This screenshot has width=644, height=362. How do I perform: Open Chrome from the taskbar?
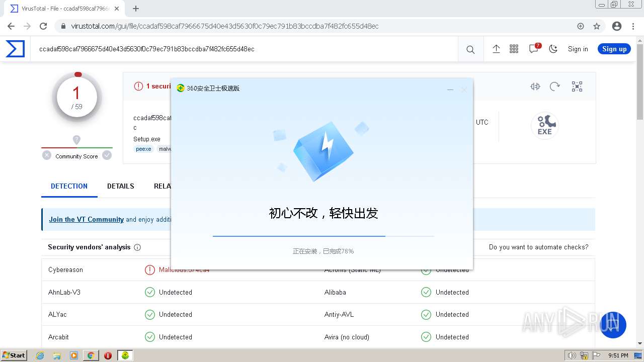[91, 355]
